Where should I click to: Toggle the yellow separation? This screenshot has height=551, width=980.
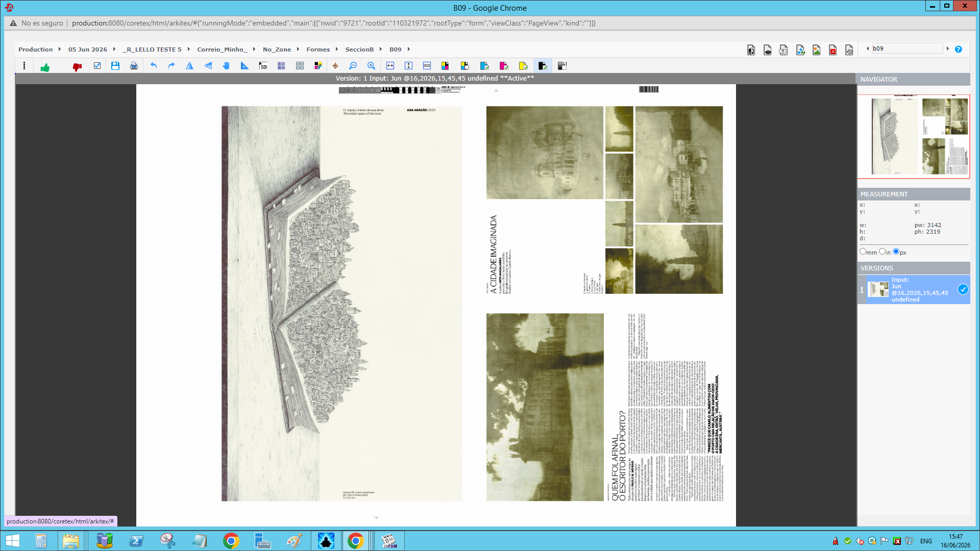coord(523,66)
